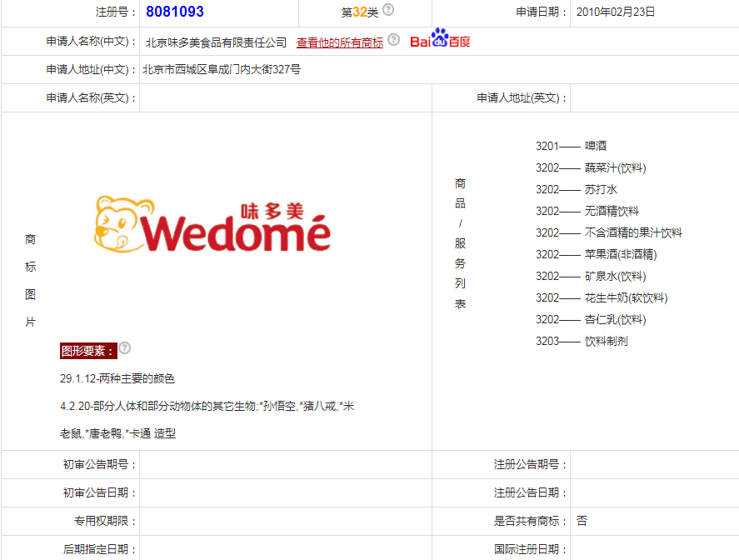Click the 饮料制剂 entry under 3203
This screenshot has width=739, height=560.
(582, 339)
